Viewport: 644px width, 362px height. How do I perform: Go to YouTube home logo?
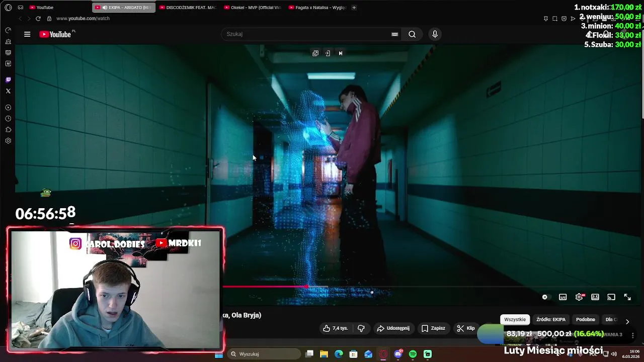click(55, 34)
